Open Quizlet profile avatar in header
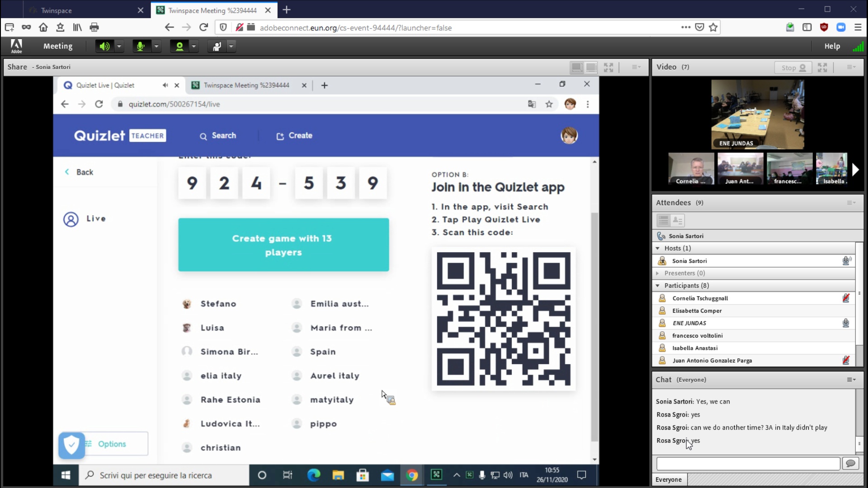 coord(569,136)
